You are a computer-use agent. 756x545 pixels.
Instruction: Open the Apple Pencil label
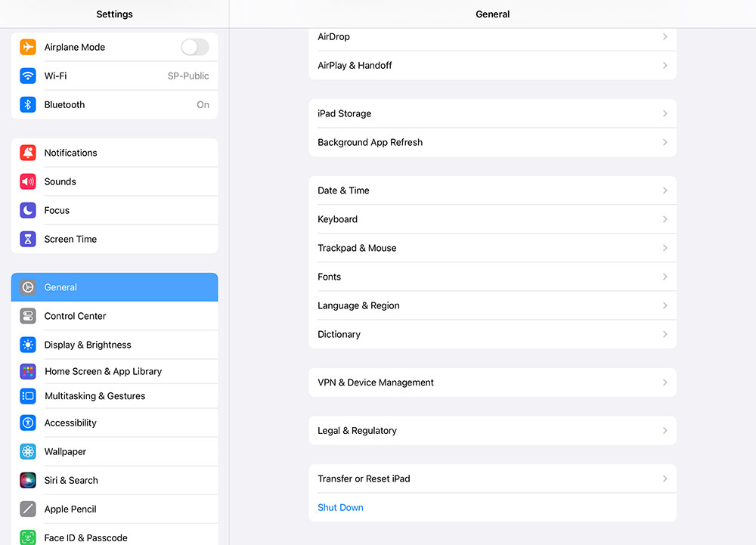70,509
